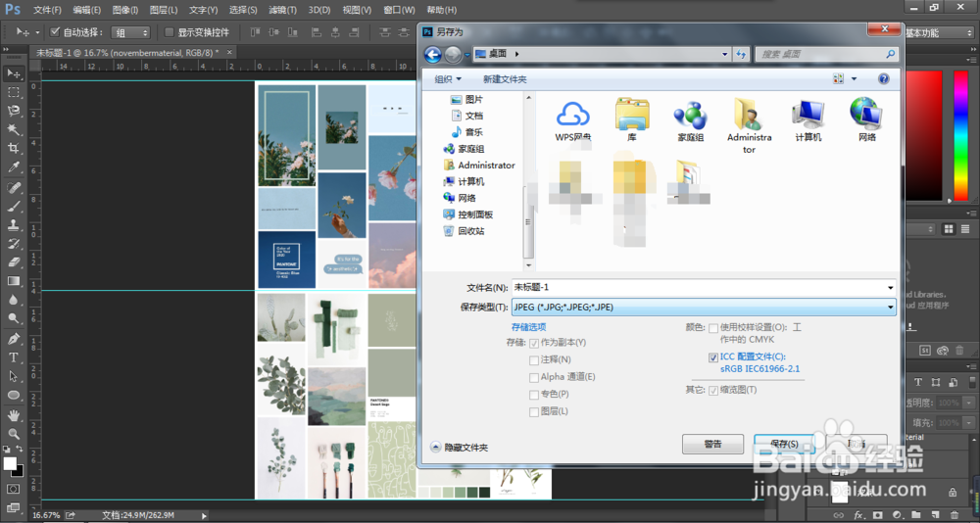Swap foreground and background colors
Viewport: 980px width, 523px height.
pos(20,449)
